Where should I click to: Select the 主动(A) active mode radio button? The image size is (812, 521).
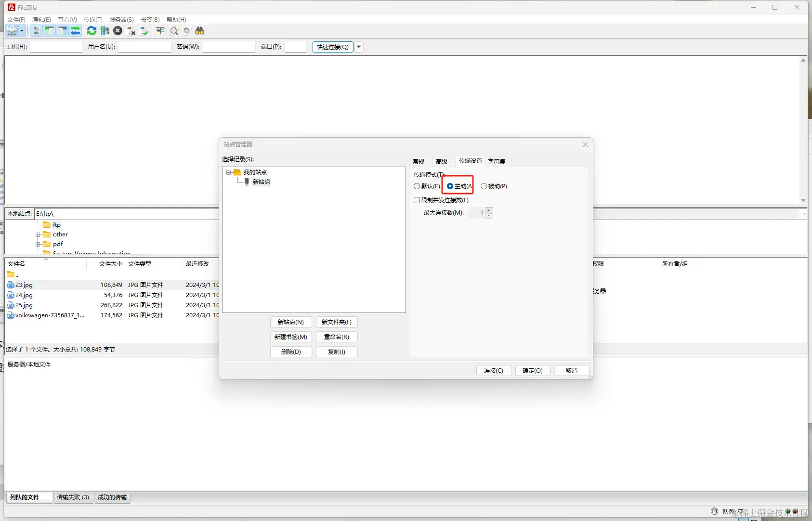[450, 186]
